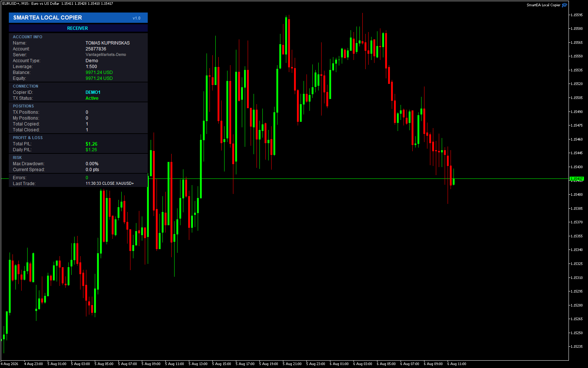Open the PROFIT & LOSS section header
Screen dimensions: 588x368
[28, 138]
